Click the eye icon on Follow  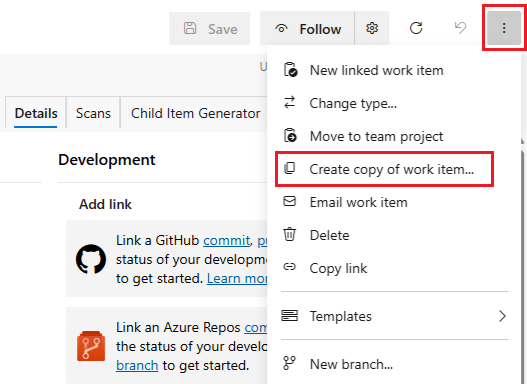coord(281,29)
